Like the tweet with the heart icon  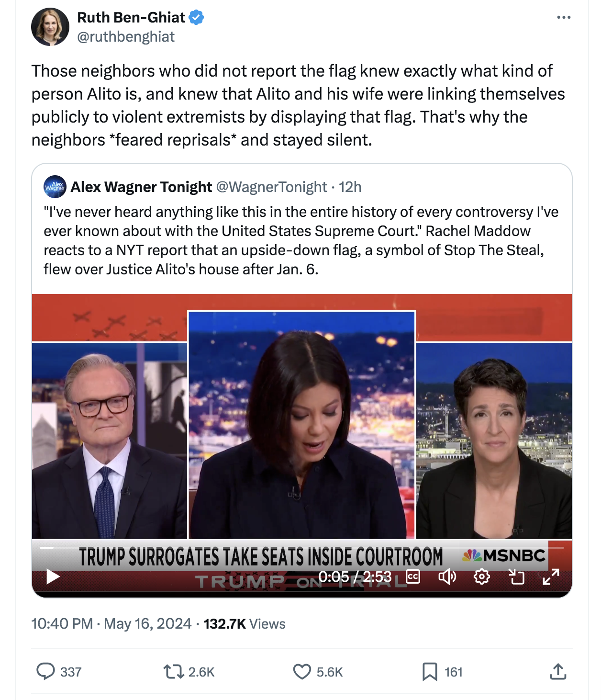click(302, 672)
